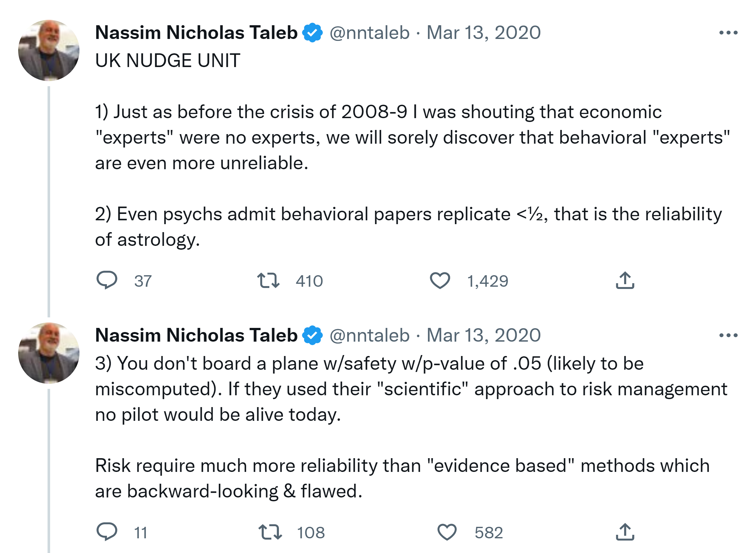This screenshot has width=756, height=553.
Task: Click @nntaleb handle on the second tweet
Action: (x=370, y=336)
